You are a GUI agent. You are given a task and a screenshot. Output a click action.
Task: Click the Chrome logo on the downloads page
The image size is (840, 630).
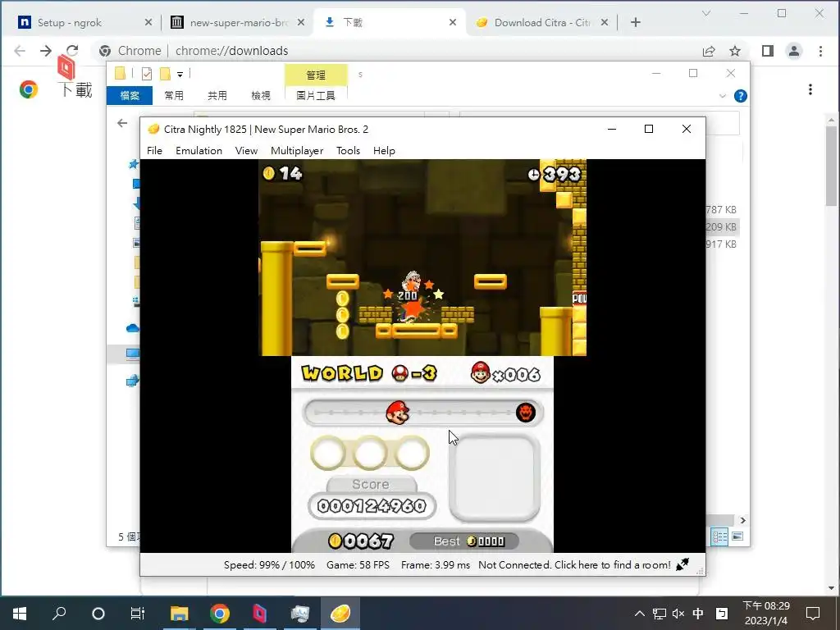pos(29,89)
